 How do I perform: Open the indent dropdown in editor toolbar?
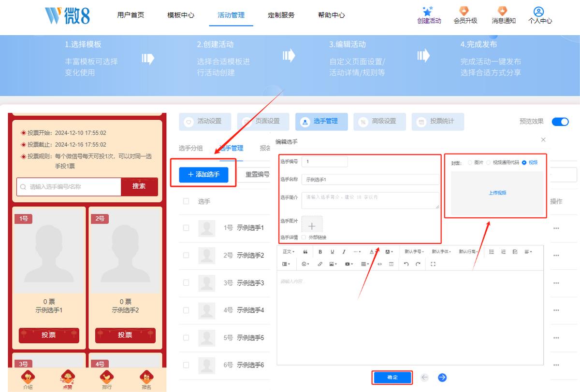coord(286,264)
